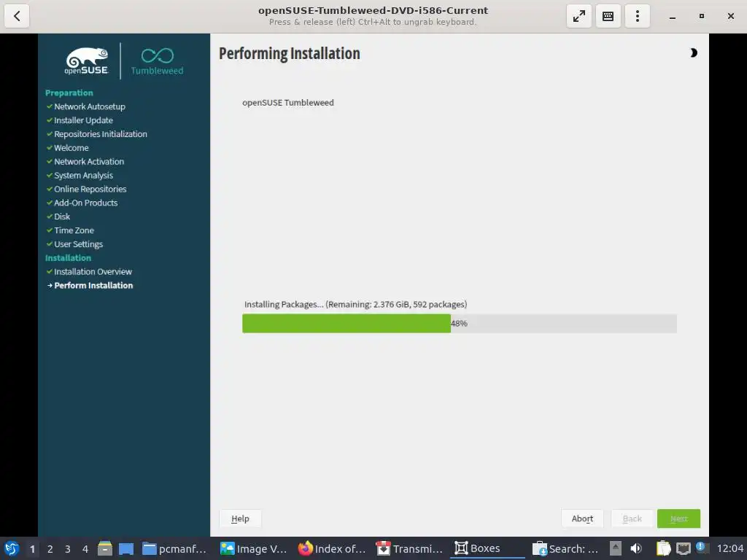
Task: Open the volume control tray icon
Action: pos(636,548)
